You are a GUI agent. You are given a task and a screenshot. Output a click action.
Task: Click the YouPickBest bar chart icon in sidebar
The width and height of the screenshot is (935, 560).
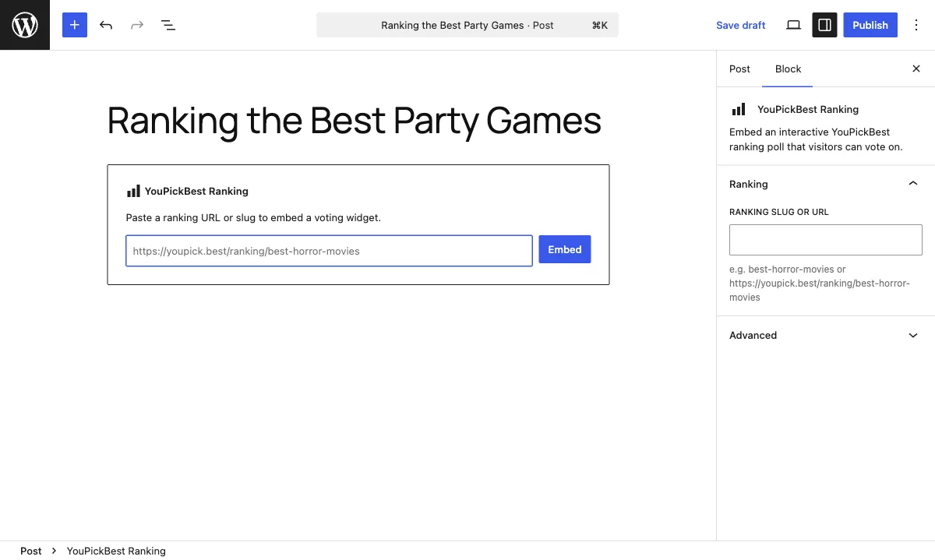739,110
